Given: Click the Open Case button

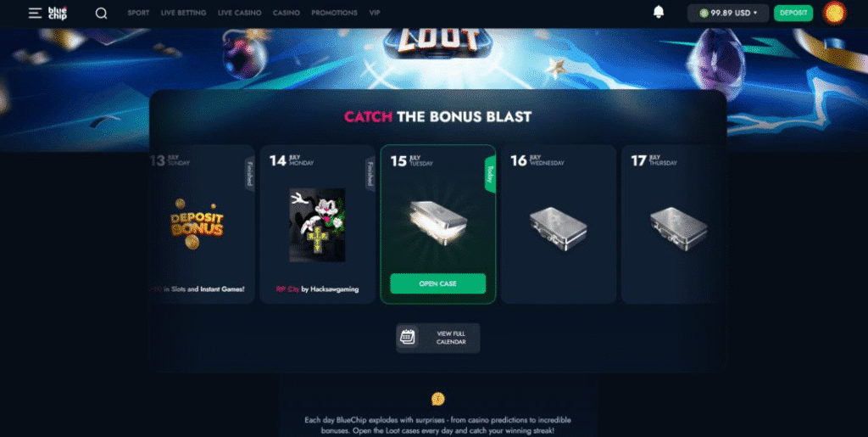Looking at the screenshot, I should coord(438,283).
